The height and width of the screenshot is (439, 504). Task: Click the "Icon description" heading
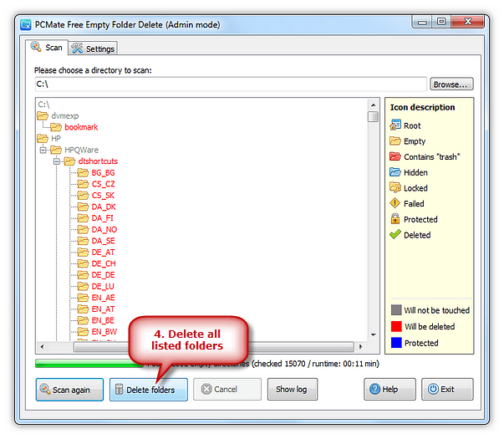(422, 107)
